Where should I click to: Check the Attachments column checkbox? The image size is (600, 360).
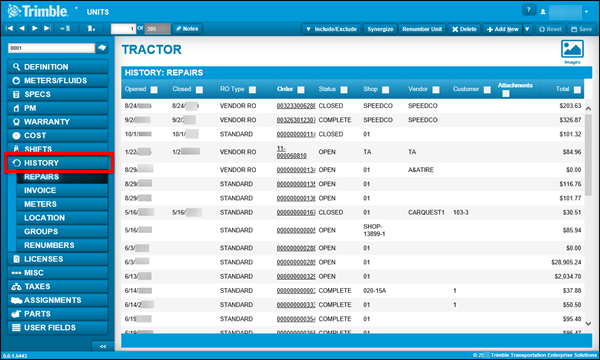point(506,93)
